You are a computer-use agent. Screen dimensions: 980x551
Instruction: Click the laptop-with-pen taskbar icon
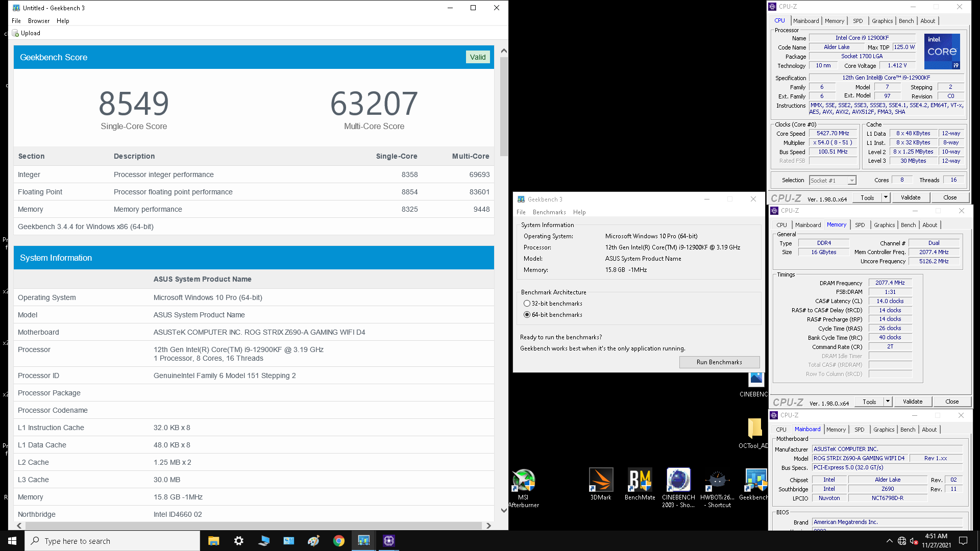263,541
